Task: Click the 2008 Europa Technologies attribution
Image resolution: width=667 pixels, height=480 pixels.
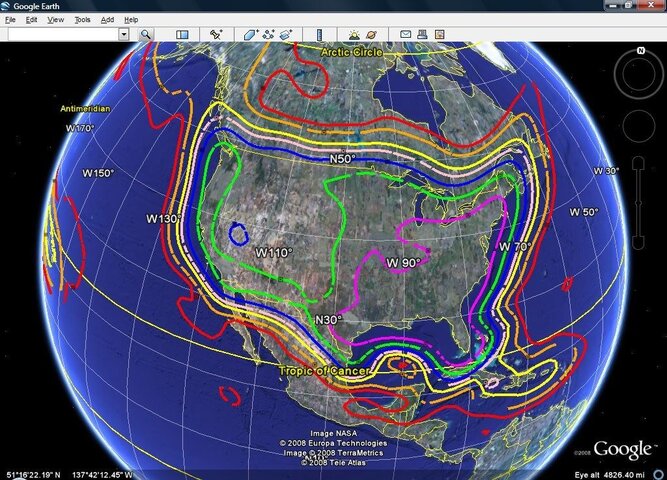Action: (x=334, y=443)
